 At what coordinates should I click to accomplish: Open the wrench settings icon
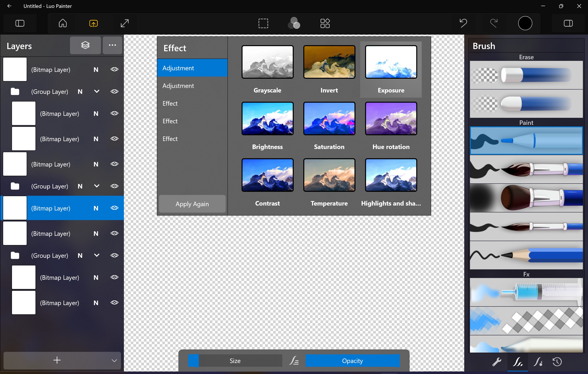click(x=497, y=362)
